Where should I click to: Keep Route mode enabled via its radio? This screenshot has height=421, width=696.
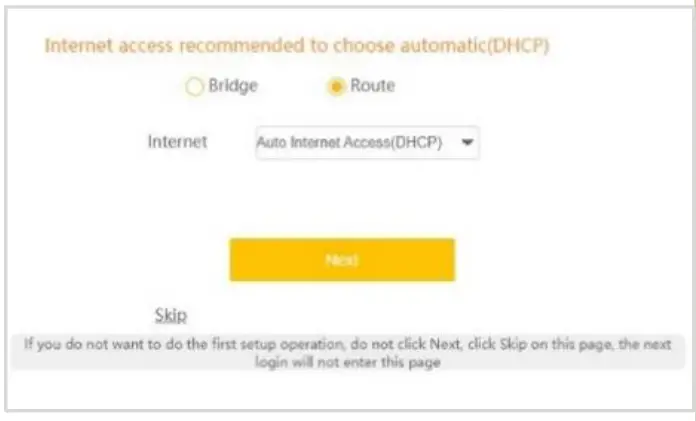[x=337, y=87]
